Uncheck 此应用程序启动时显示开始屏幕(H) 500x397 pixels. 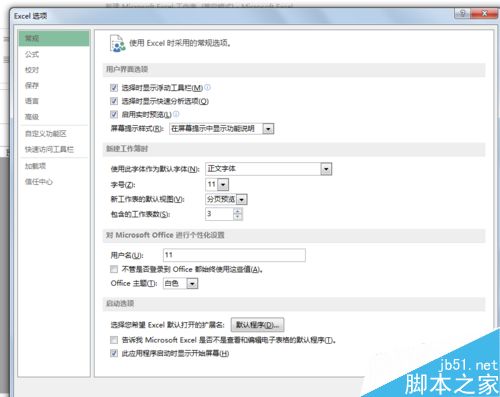coord(114,353)
